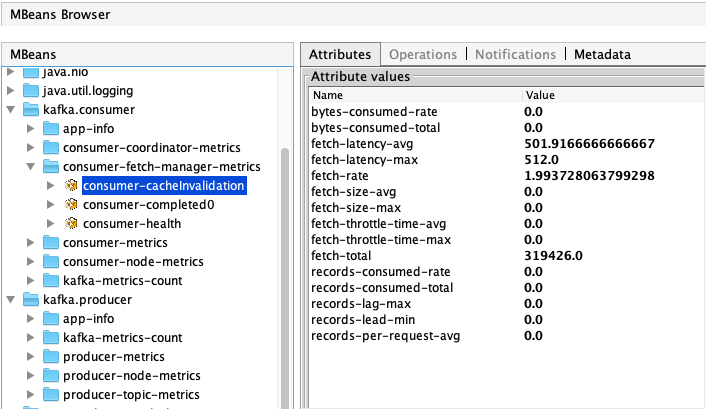Collapse the kafka.producer node
Screen dimensions: 706x409
(11, 299)
